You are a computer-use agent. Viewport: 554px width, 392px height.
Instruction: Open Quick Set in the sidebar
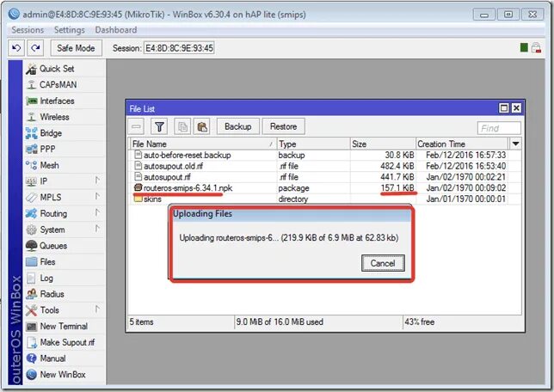click(65, 69)
